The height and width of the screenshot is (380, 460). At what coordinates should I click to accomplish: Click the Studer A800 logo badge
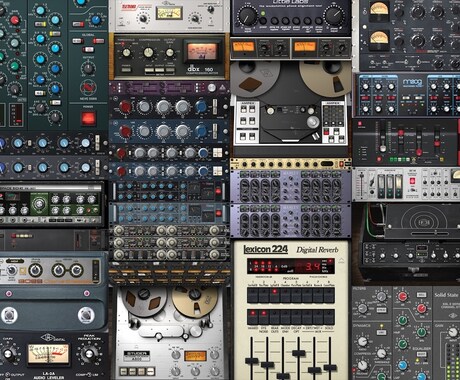[x=137, y=356]
